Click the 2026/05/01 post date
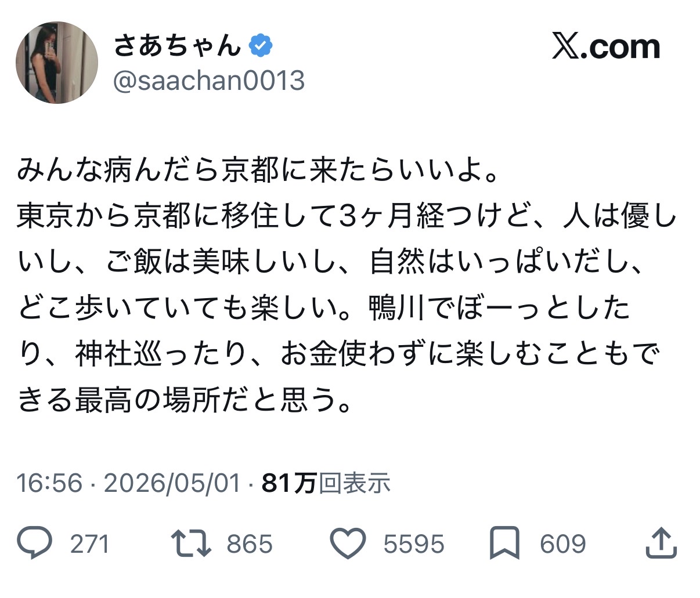The width and height of the screenshot is (700, 598). point(172,483)
